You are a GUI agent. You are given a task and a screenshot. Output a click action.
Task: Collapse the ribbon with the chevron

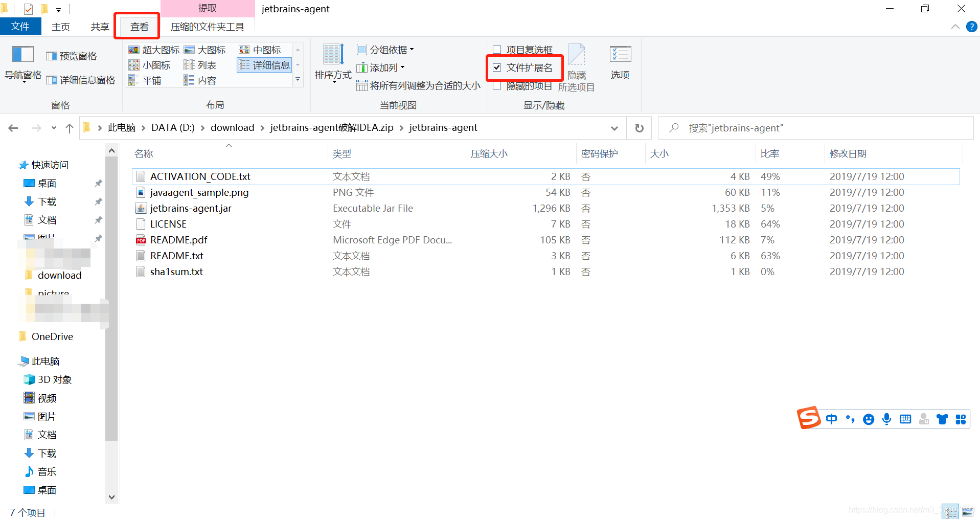click(955, 27)
